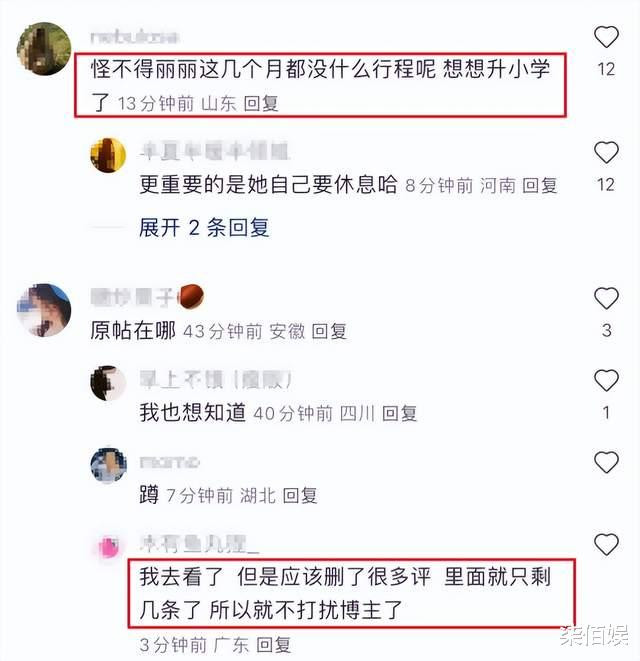Tap 回复 beside 3分钟前 广东
The height and width of the screenshot is (661, 640).
point(274,645)
